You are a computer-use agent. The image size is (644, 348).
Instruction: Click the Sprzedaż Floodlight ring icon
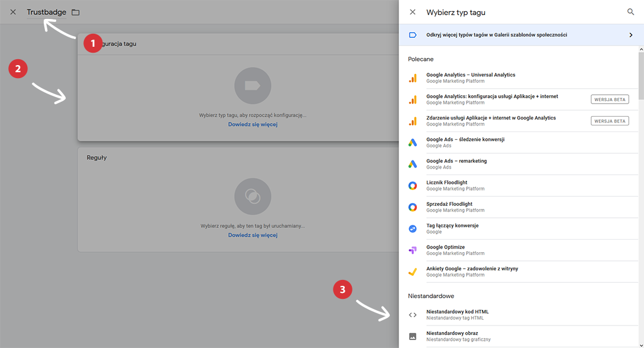click(413, 207)
